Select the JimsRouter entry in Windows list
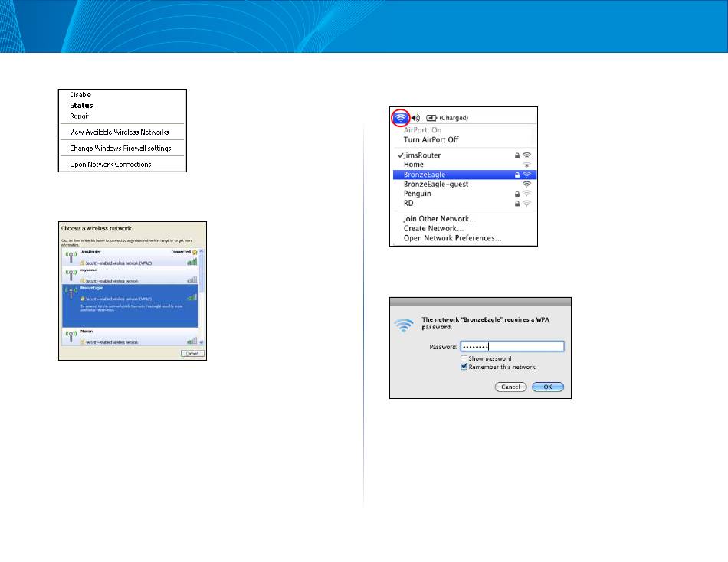 pyautogui.click(x=130, y=257)
